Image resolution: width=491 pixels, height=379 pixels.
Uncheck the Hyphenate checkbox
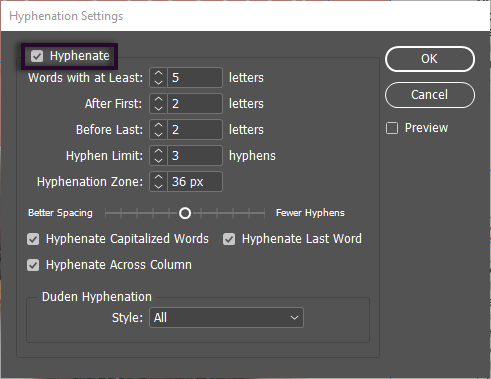pos(37,56)
